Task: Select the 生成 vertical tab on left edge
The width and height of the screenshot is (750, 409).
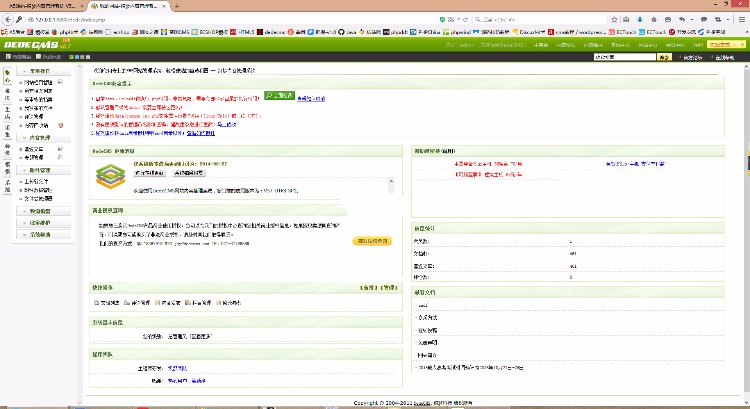Action: [x=7, y=112]
